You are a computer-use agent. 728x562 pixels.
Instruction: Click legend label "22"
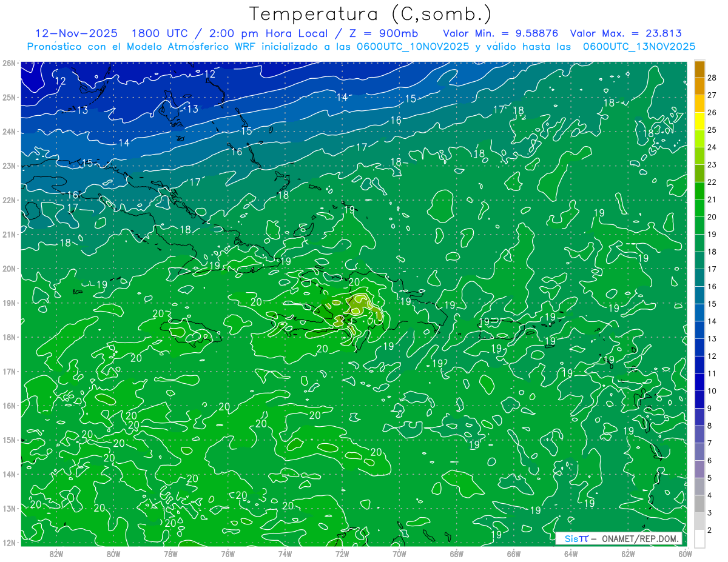click(x=712, y=182)
